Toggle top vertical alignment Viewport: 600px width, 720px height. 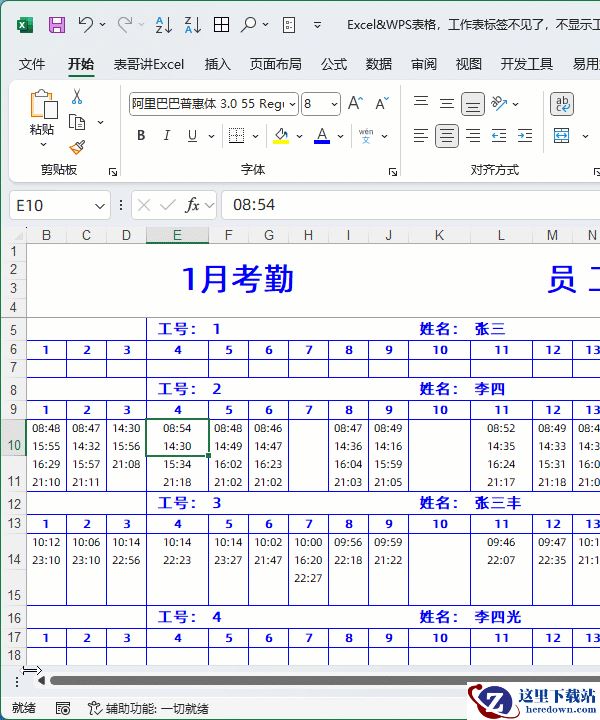tap(421, 103)
